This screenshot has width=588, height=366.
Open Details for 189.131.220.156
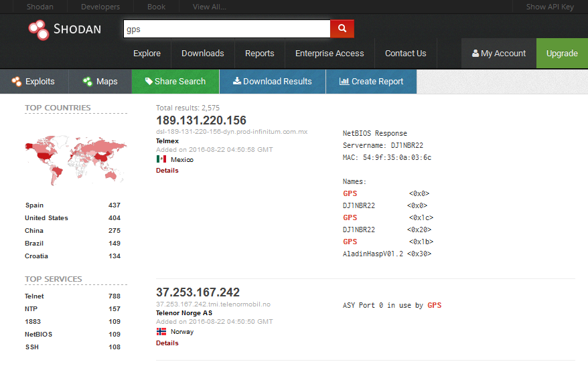(167, 171)
